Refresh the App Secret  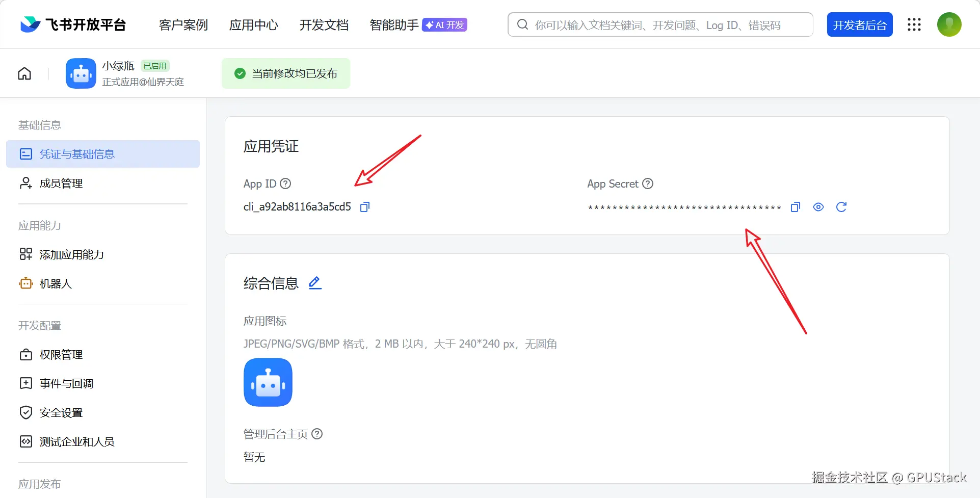[x=841, y=207]
